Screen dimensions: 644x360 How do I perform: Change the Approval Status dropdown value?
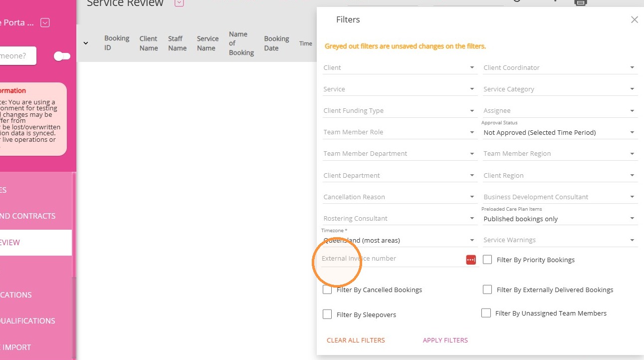[560, 132]
